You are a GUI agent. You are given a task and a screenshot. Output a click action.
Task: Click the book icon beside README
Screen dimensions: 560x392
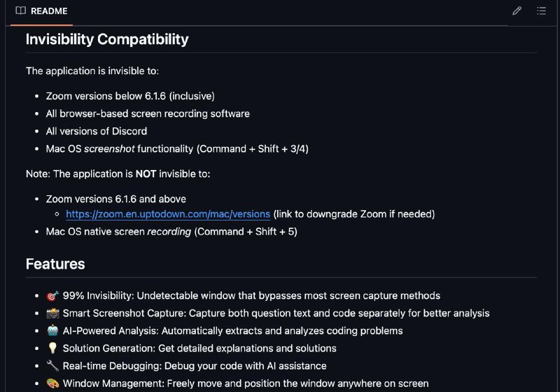point(21,10)
